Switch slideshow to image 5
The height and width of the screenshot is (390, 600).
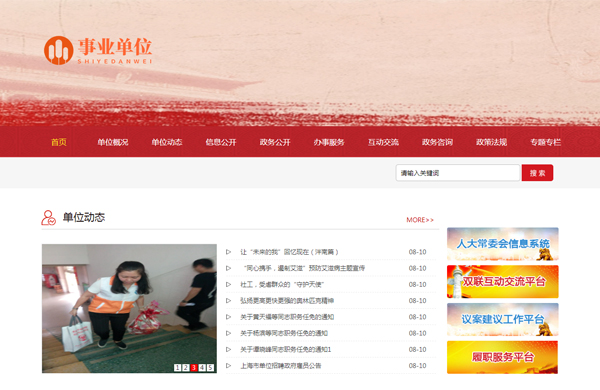coord(210,367)
